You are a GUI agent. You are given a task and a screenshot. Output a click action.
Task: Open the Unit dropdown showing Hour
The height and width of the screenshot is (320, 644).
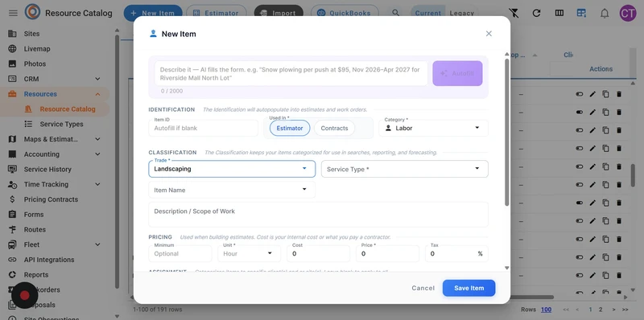[249, 253]
